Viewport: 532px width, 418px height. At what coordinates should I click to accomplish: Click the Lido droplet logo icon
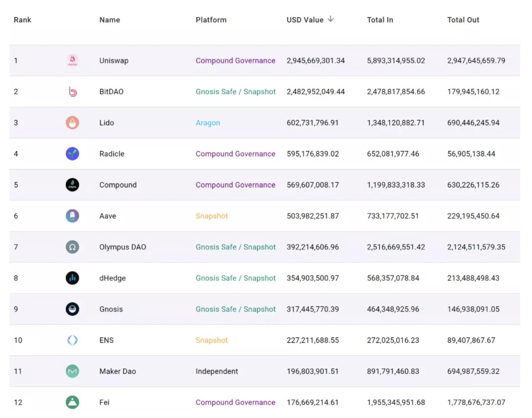72,123
